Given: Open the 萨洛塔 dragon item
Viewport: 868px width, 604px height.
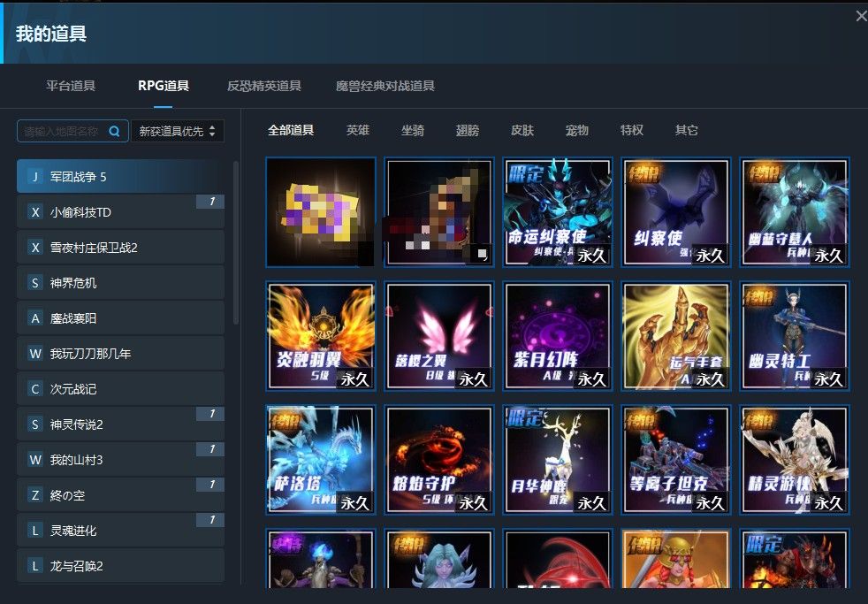Looking at the screenshot, I should tap(321, 460).
